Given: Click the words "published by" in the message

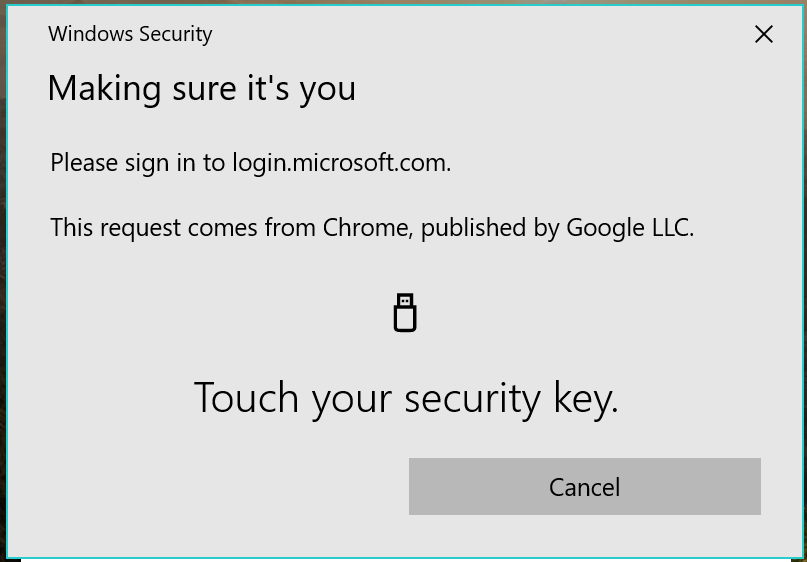Looking at the screenshot, I should pyautogui.click(x=489, y=228).
